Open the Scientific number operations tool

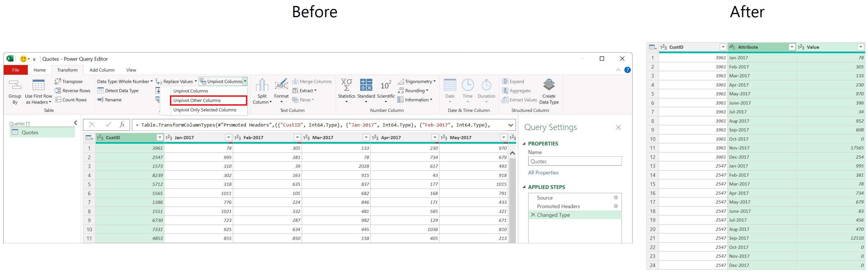tap(386, 90)
